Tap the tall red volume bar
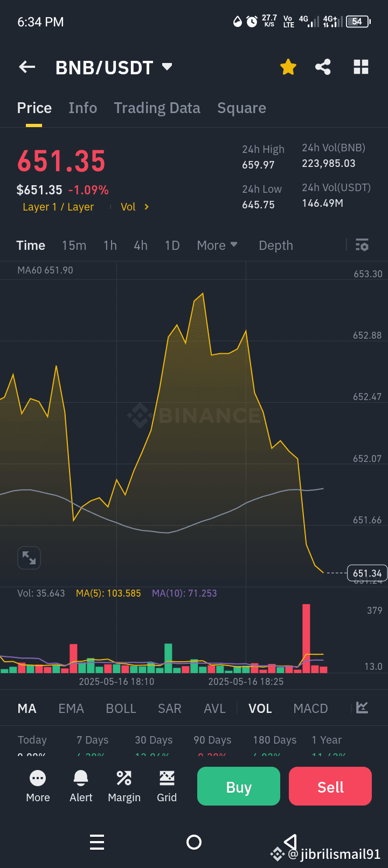Viewport: 388px width, 868px height. [306, 638]
